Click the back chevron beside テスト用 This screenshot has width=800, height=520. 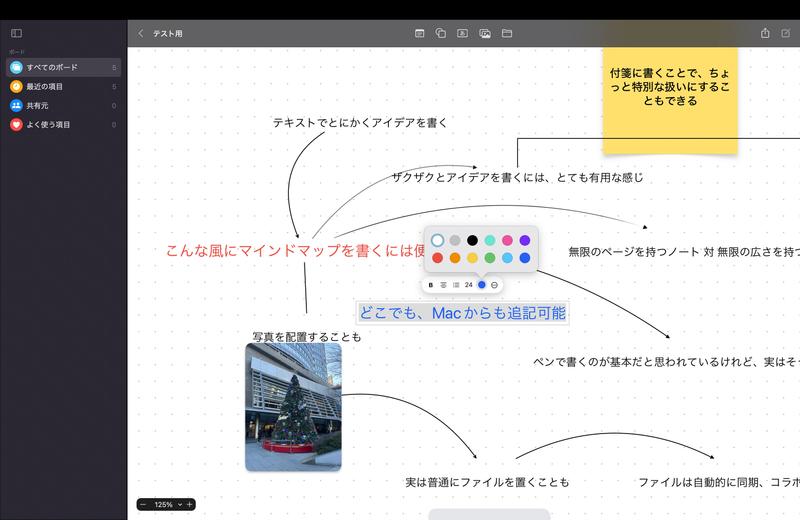tap(141, 33)
